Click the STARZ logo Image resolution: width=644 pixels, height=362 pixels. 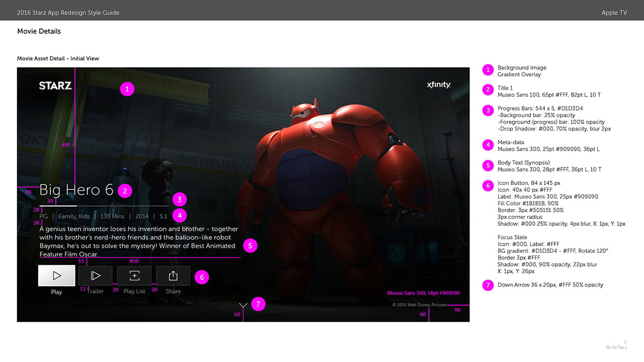click(x=55, y=85)
